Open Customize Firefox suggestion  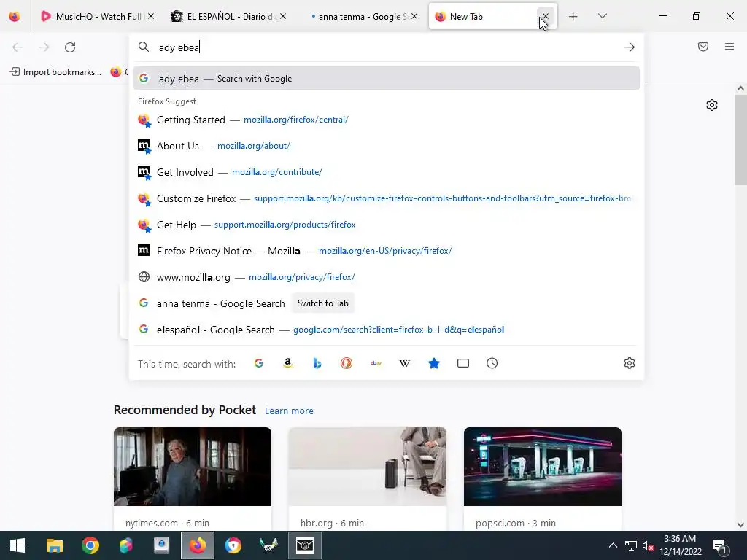[x=387, y=198]
